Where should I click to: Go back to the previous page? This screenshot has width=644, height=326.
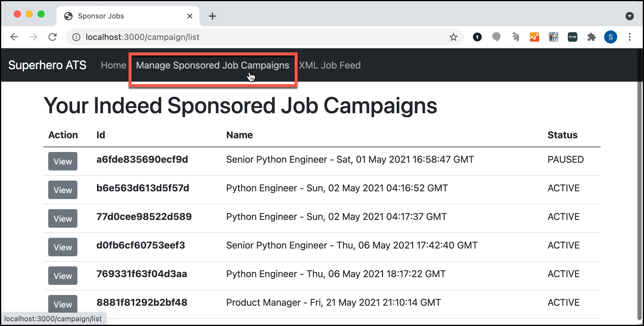coord(14,37)
